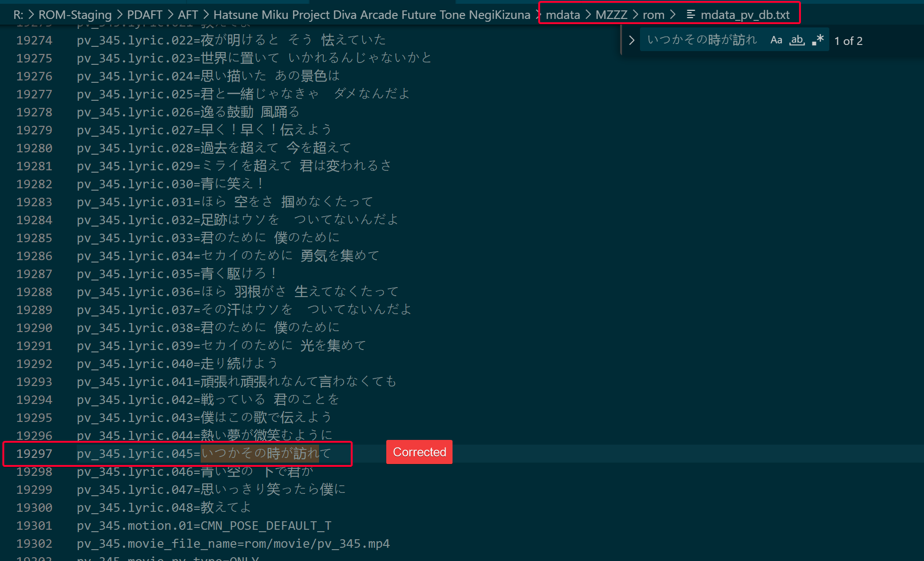Screen dimensions: 924x561
Task: Click highlighted match on lyric.045 line
Action: click(260, 454)
